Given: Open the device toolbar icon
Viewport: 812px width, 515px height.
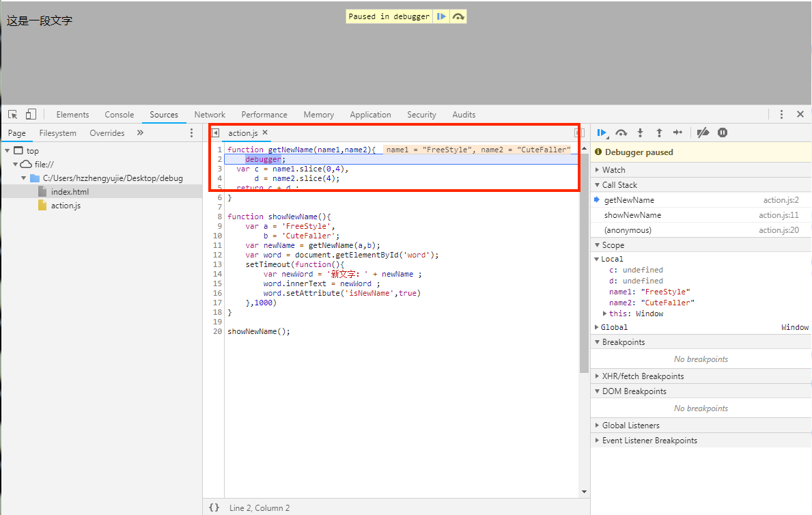Looking at the screenshot, I should [31, 114].
